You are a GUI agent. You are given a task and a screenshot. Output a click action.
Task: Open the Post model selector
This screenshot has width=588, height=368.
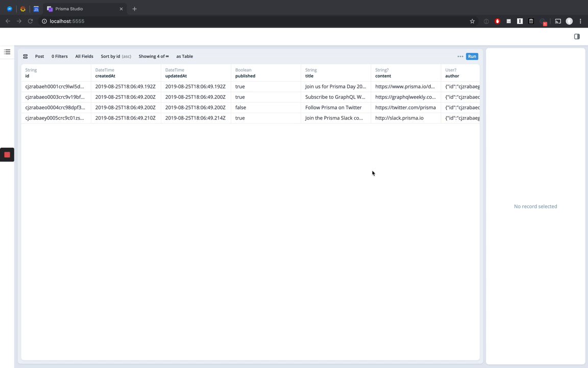click(39, 56)
